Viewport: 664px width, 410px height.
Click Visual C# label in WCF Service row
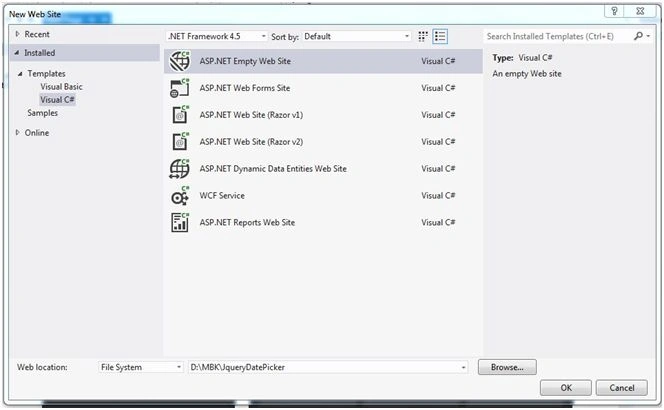click(x=438, y=196)
